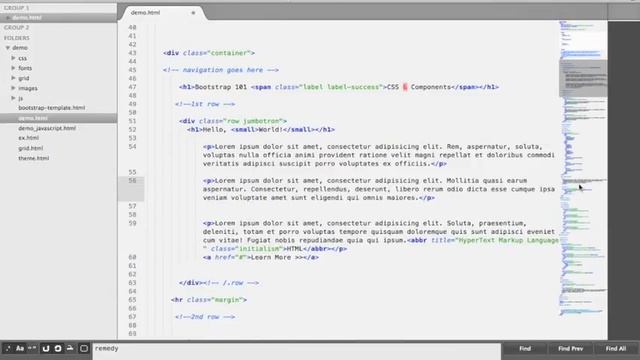Toggle reverse direction search option
Viewport: 640px width, 360px height.
pos(45,349)
